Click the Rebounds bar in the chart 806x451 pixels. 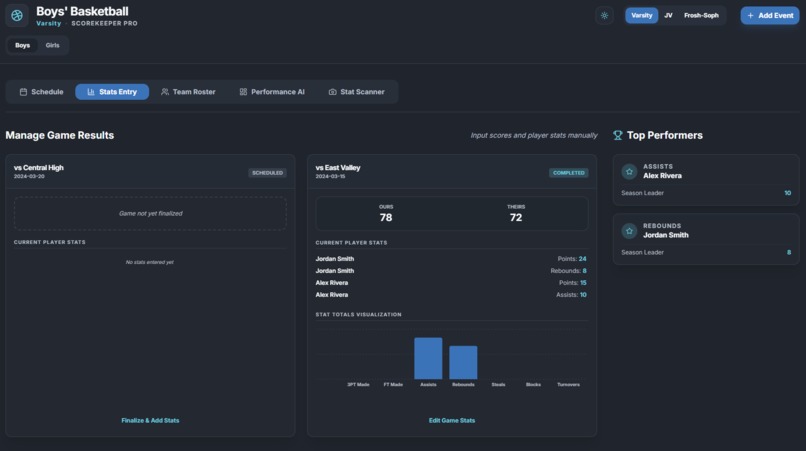pyautogui.click(x=463, y=363)
